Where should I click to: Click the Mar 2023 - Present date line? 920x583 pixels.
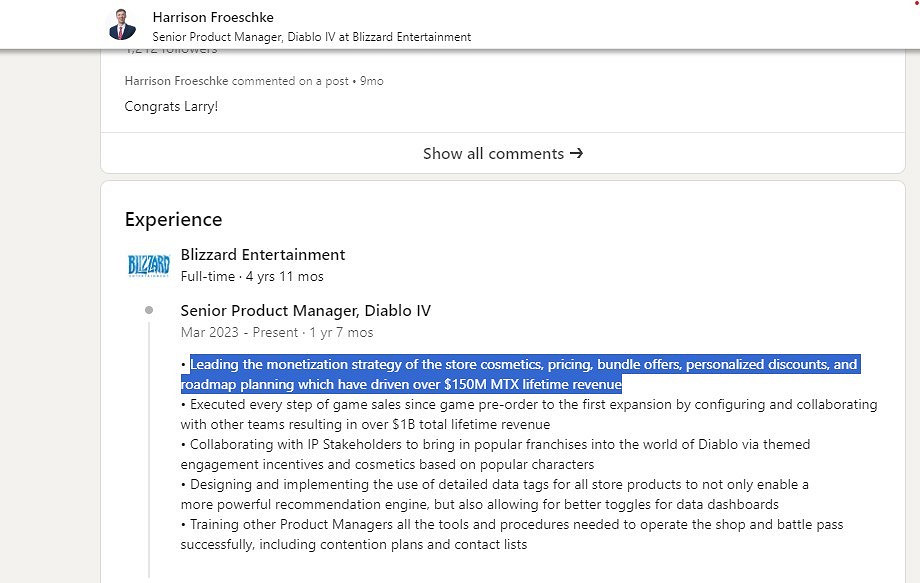276,332
